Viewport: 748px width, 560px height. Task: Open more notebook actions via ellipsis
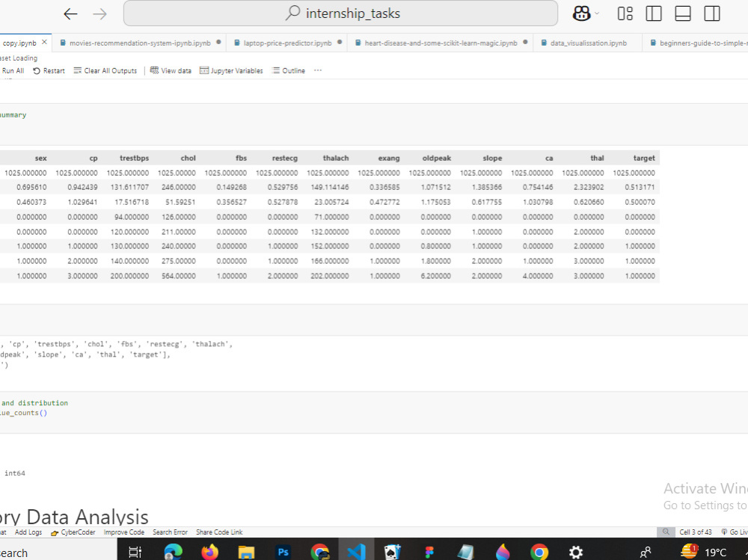[317, 70]
